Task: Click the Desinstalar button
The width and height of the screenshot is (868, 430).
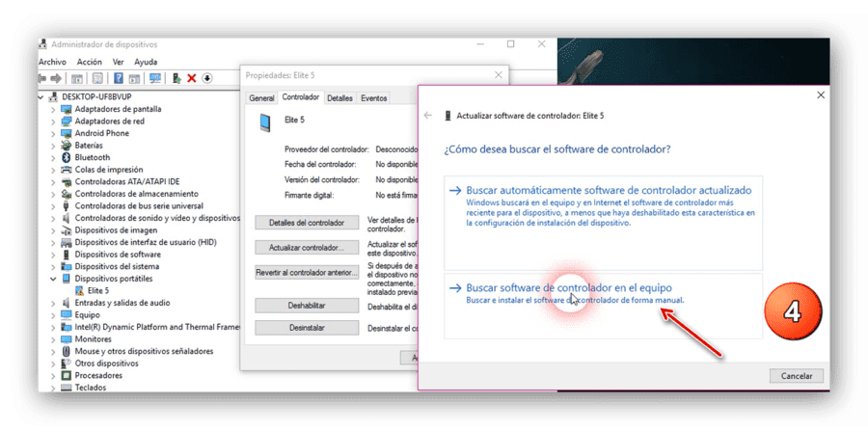Action: click(307, 328)
